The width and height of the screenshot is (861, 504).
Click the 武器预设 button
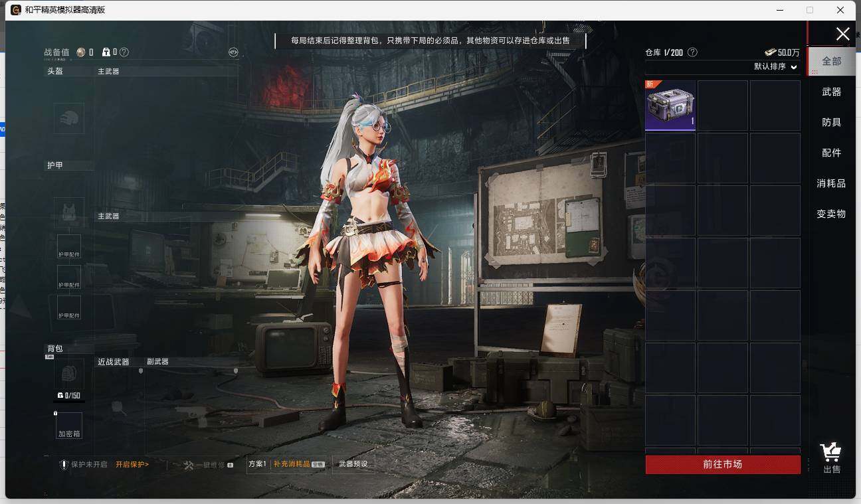click(x=353, y=464)
